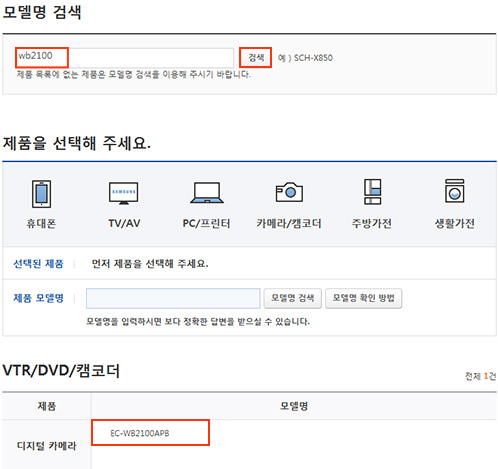Select the TV/AV category icon
This screenshot has width=498, height=469.
124,193
